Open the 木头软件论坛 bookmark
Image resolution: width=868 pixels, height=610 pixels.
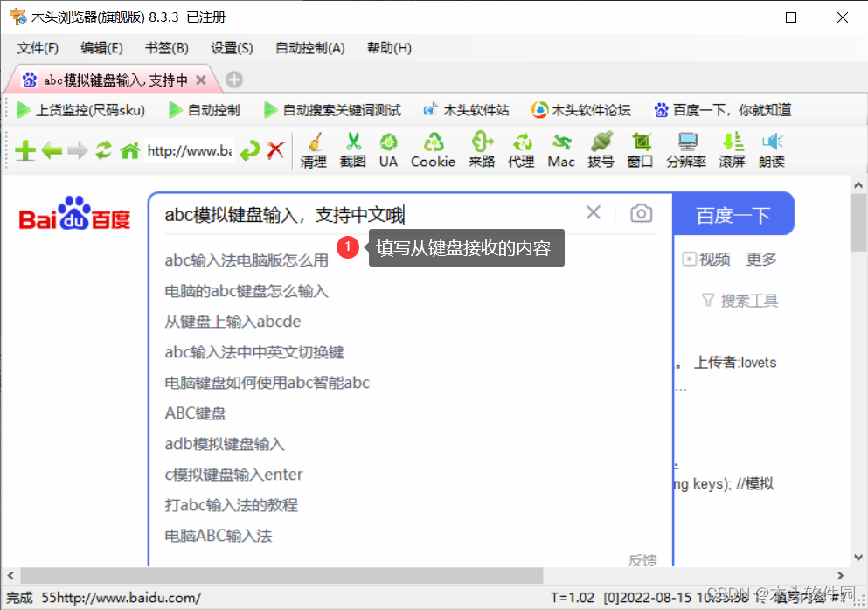point(580,110)
